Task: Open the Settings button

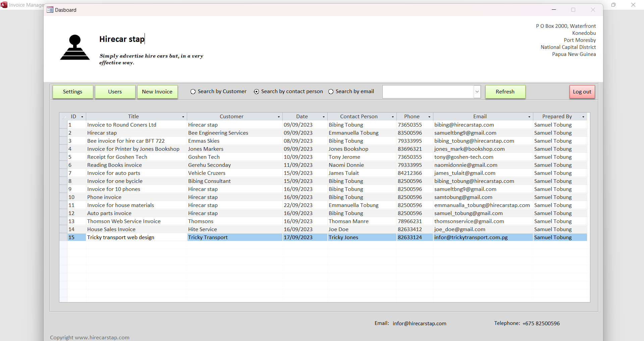Action: click(73, 92)
